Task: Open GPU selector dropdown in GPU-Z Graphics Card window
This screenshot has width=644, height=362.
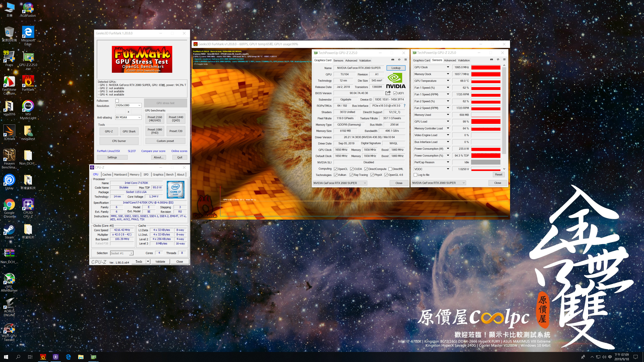Action: 340,183
